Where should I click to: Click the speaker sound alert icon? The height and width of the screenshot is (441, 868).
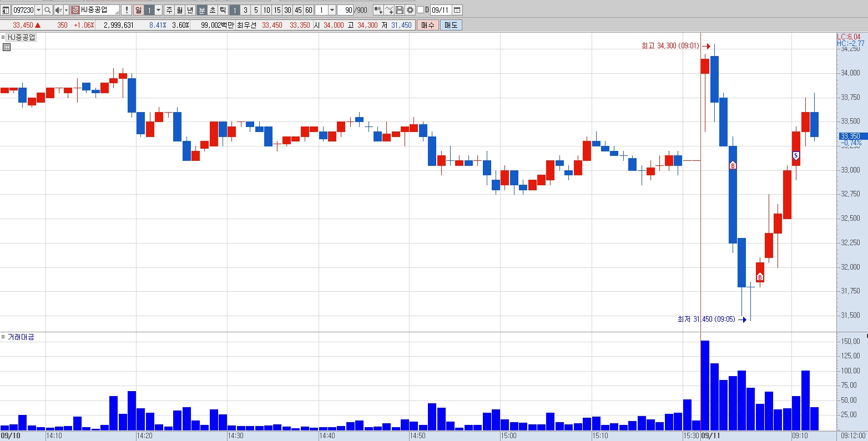pos(58,10)
